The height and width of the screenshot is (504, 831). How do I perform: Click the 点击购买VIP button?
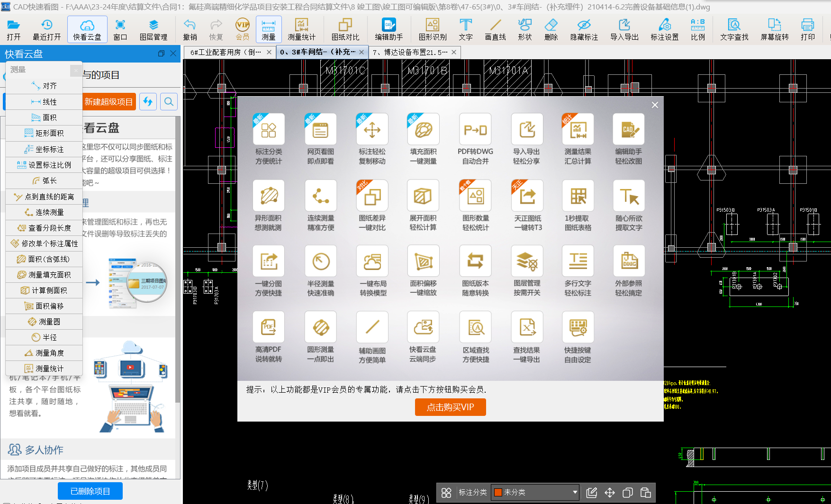pyautogui.click(x=450, y=407)
